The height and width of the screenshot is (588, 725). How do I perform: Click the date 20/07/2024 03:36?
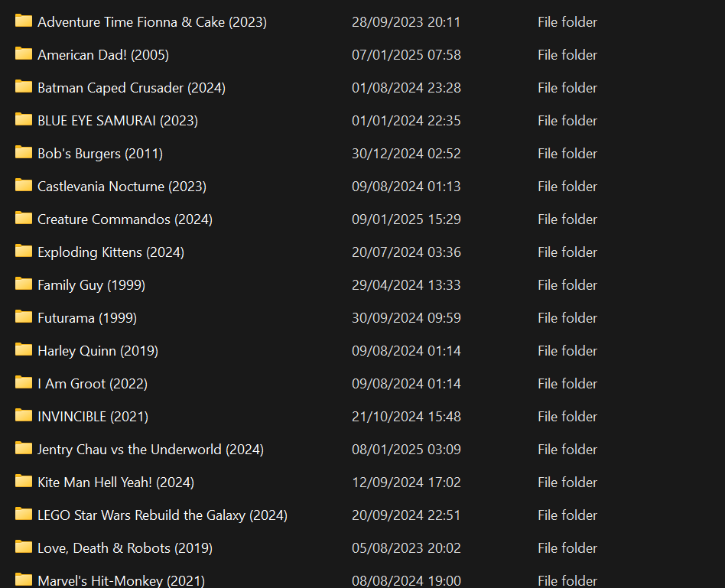(406, 252)
